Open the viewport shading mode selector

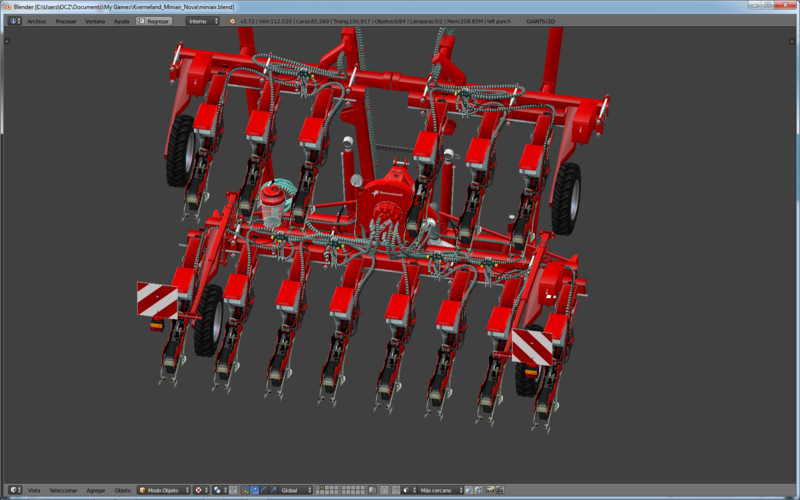[198, 490]
